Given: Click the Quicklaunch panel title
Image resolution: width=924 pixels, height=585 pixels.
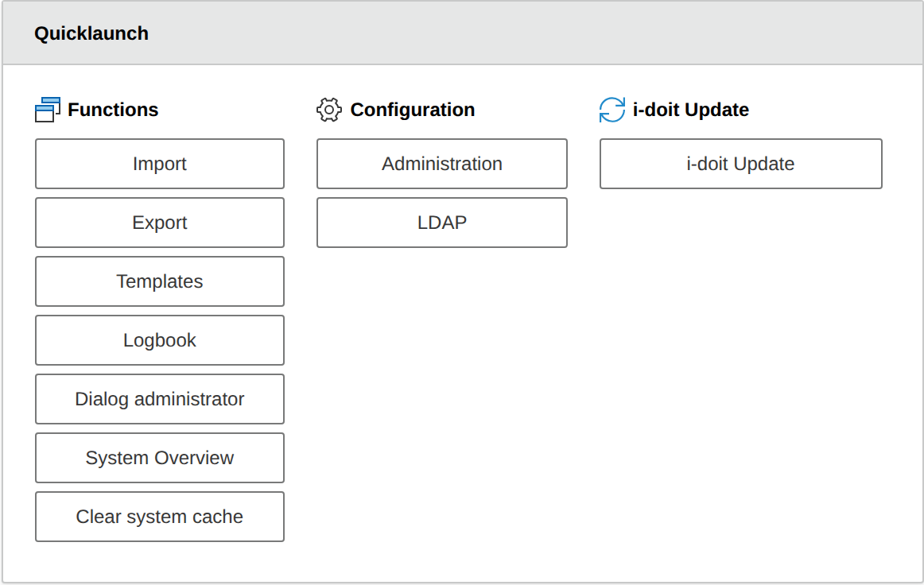Looking at the screenshot, I should [91, 33].
